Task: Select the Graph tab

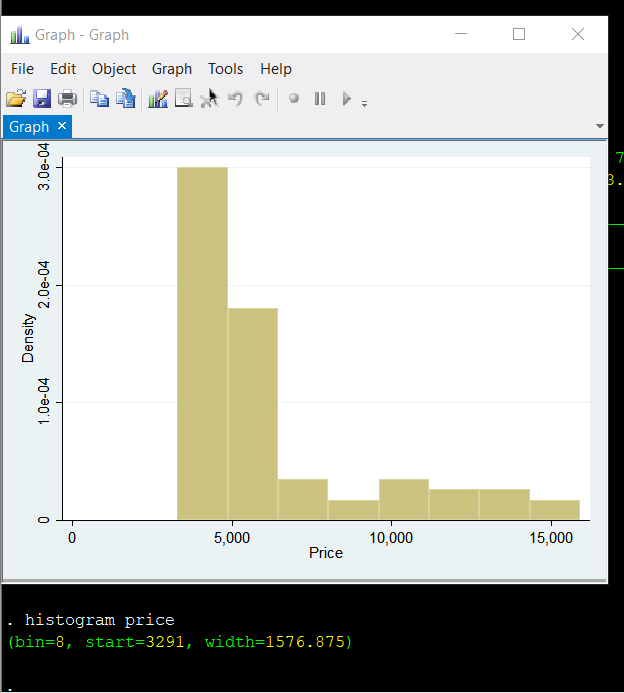Action: 29,127
